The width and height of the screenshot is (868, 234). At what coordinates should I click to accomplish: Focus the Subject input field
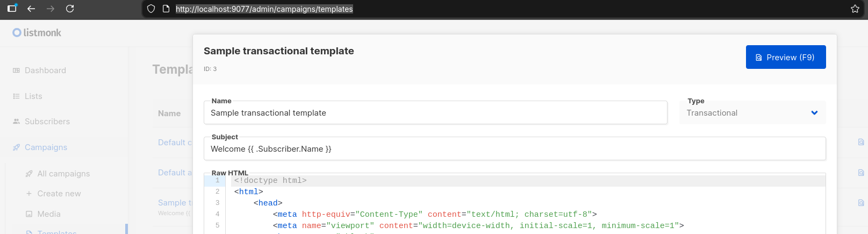[x=514, y=149]
